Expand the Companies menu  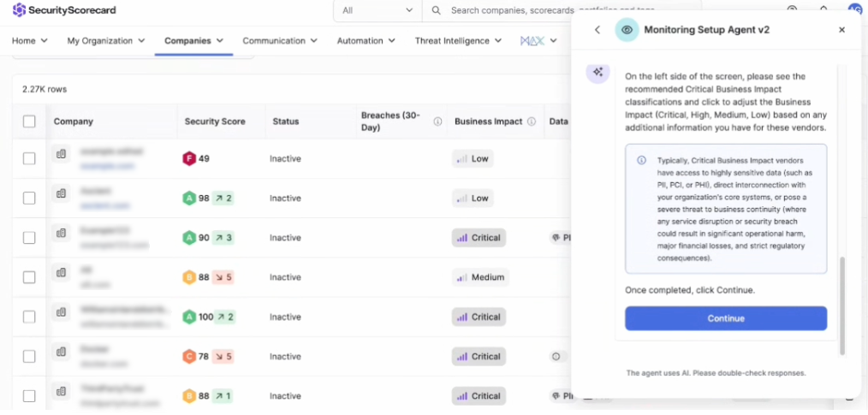[193, 41]
